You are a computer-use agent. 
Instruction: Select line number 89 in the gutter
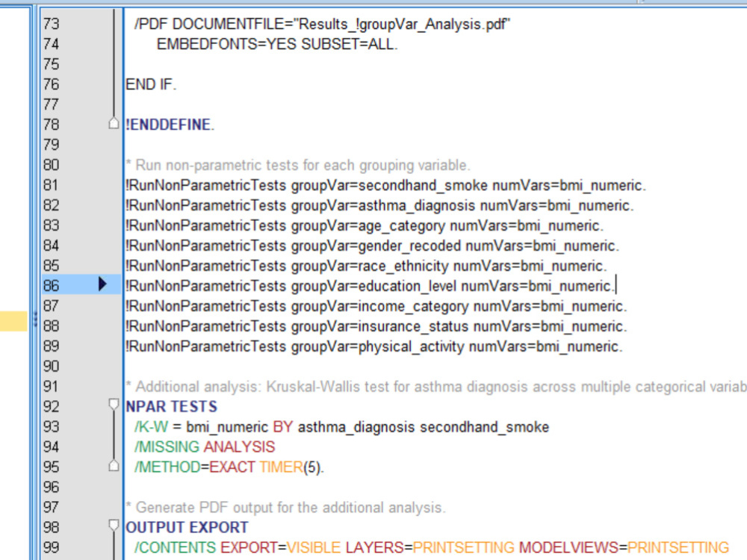coord(52,346)
